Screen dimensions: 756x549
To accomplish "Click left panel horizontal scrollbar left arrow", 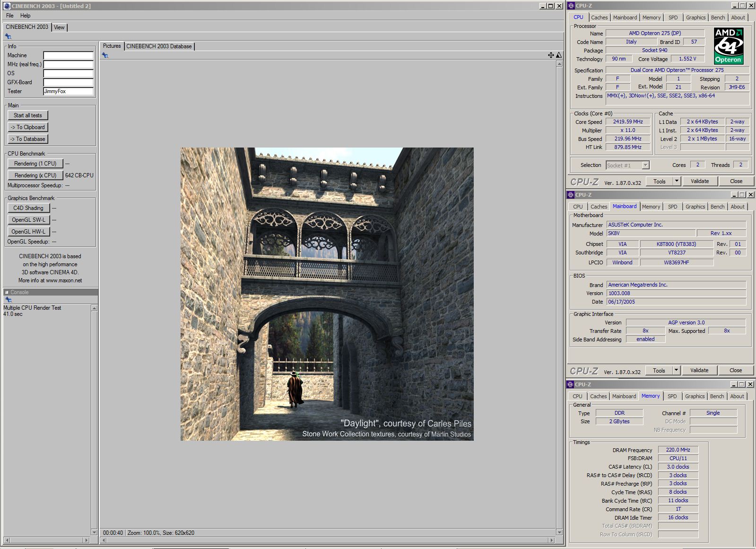I will pos(7,540).
